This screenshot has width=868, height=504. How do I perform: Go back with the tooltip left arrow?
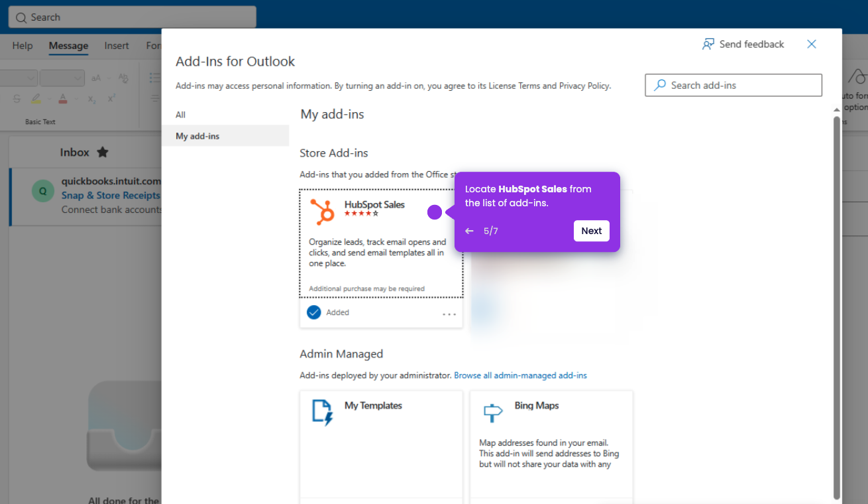click(469, 231)
